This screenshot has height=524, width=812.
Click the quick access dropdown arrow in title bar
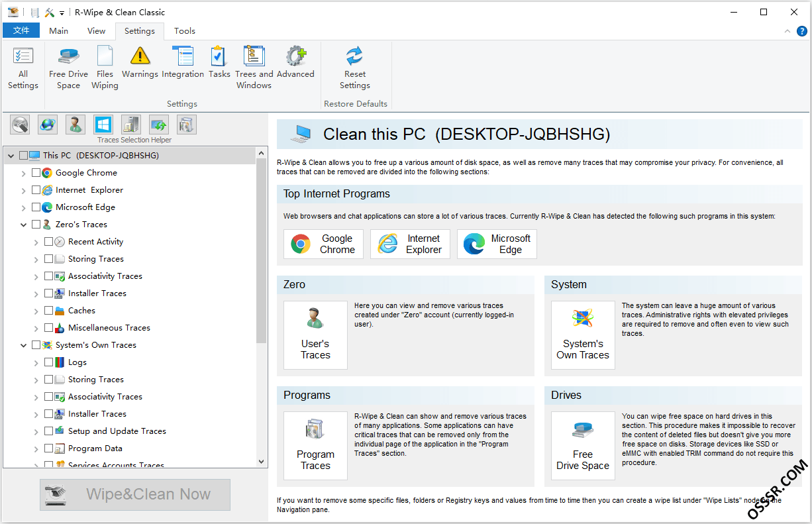click(x=62, y=13)
